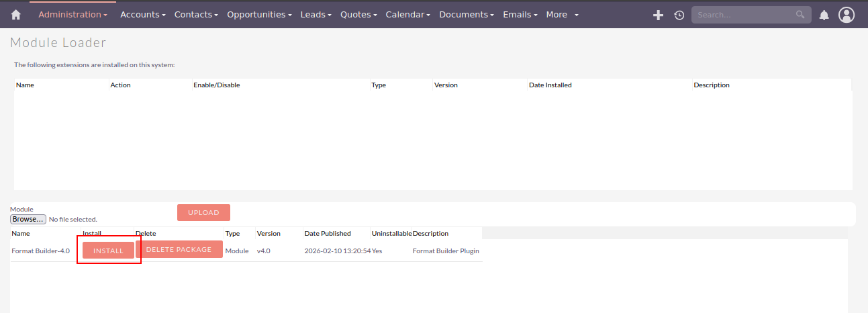Open the Leads menu

coord(316,15)
